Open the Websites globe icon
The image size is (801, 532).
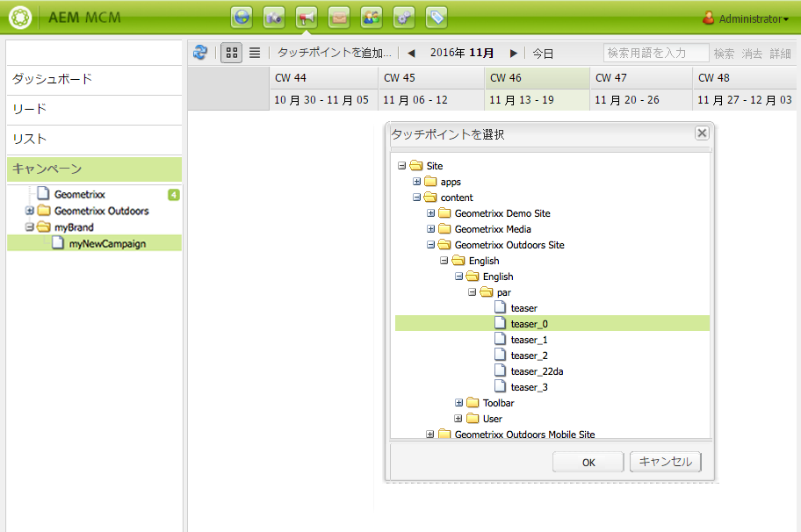(242, 18)
